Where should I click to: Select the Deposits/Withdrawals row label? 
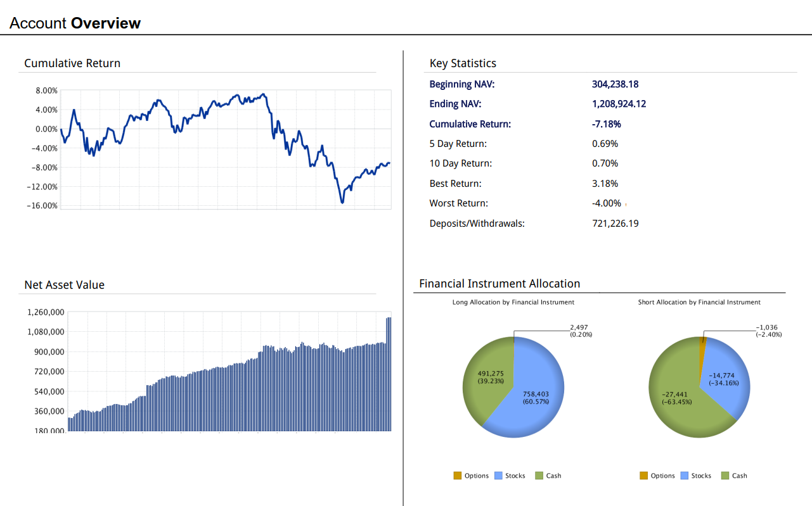tap(477, 224)
